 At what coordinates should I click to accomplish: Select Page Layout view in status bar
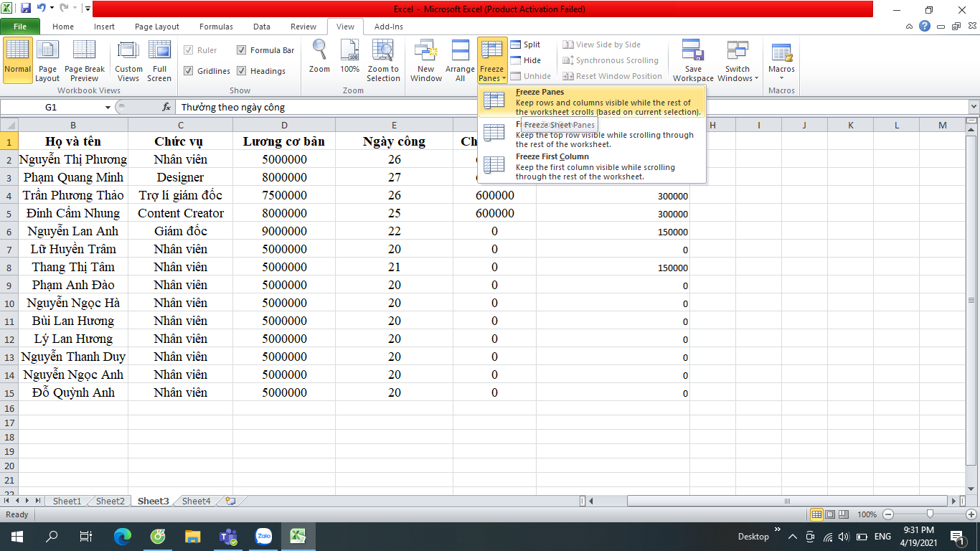click(830, 514)
